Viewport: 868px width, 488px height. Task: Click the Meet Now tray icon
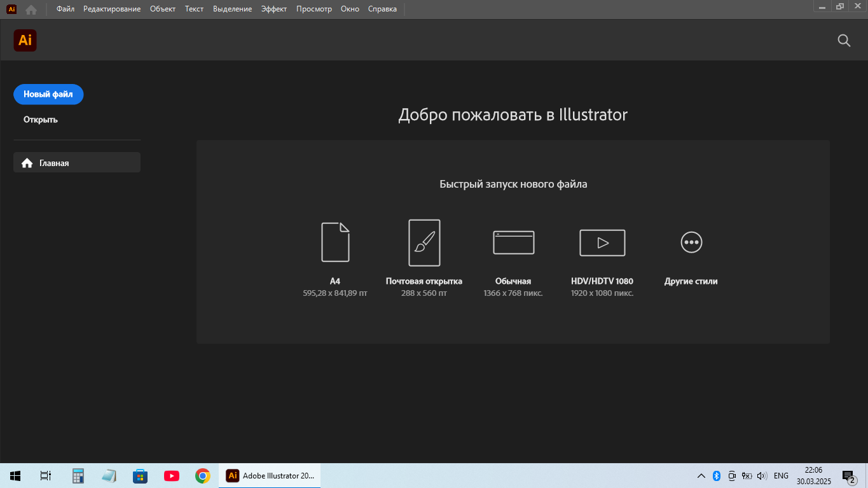(x=732, y=476)
